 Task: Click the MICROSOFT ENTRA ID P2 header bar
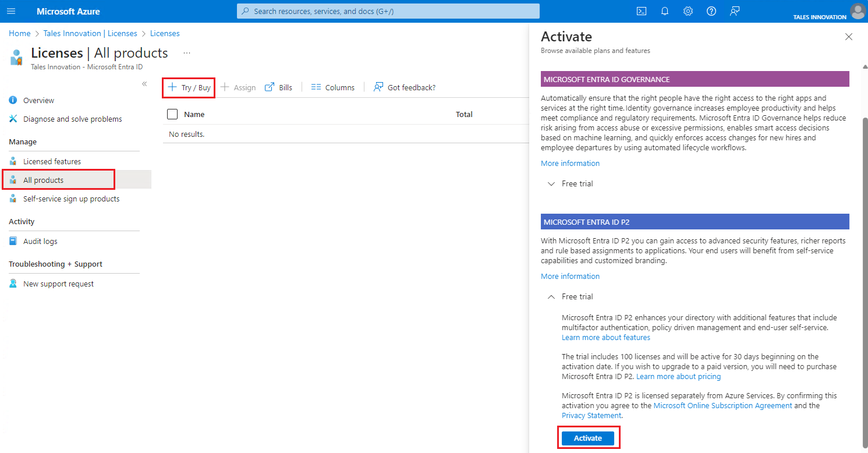click(x=695, y=222)
